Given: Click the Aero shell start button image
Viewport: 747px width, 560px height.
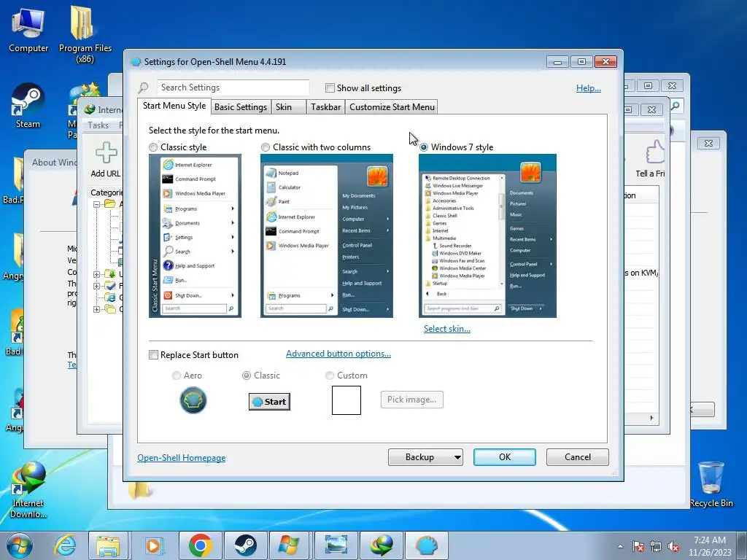Looking at the screenshot, I should point(193,400).
